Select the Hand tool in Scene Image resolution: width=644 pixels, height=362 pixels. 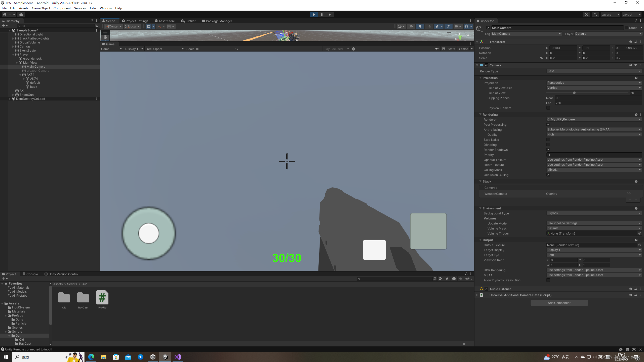(105, 37)
